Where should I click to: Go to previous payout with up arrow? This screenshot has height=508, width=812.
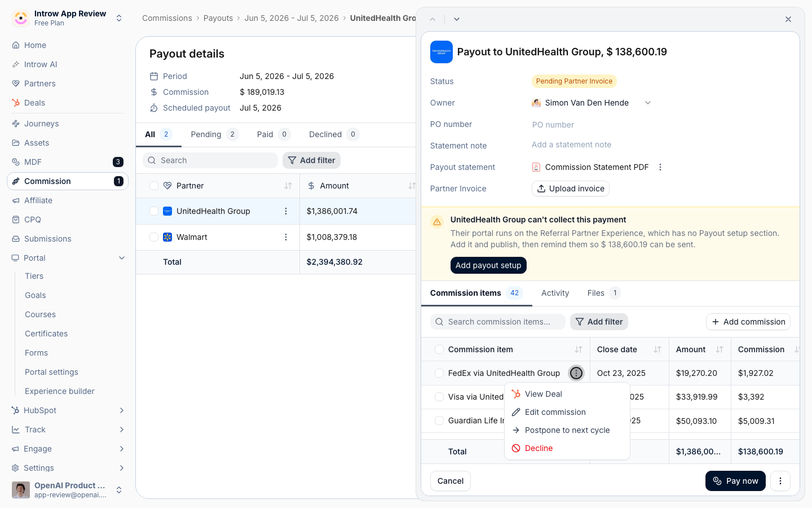tap(433, 19)
